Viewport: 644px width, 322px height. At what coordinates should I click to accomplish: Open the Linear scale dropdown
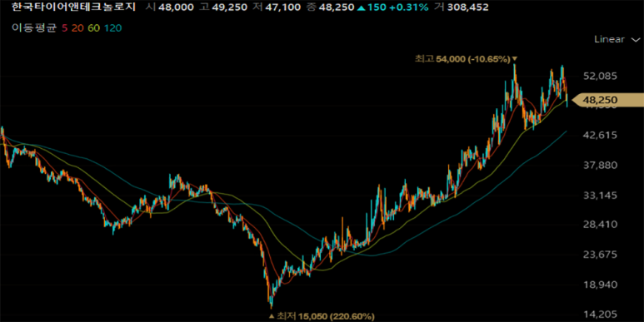617,39
